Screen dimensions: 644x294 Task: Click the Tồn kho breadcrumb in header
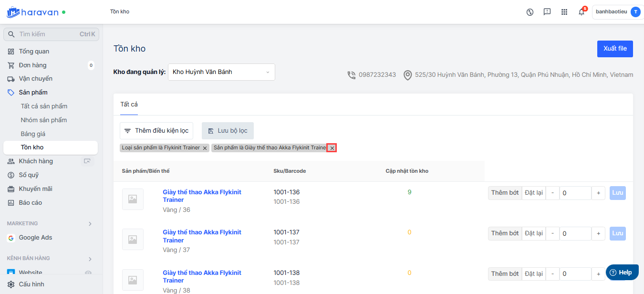120,11
